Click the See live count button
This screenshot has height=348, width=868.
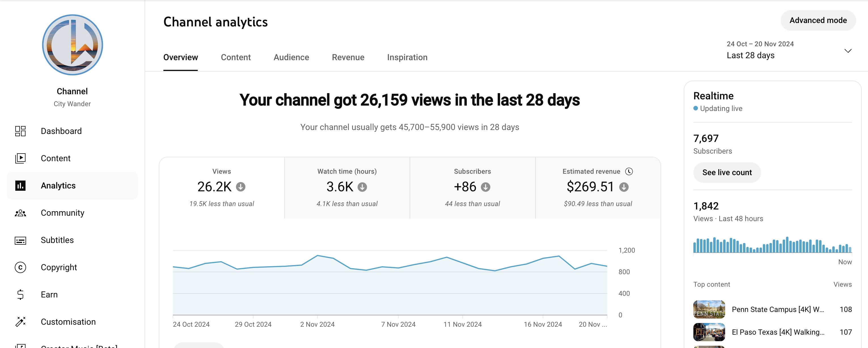[x=727, y=173]
